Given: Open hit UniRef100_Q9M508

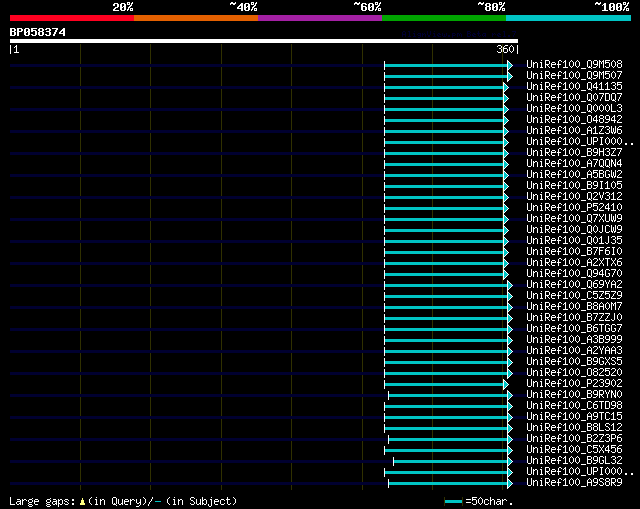Looking at the screenshot, I should 574,64.
